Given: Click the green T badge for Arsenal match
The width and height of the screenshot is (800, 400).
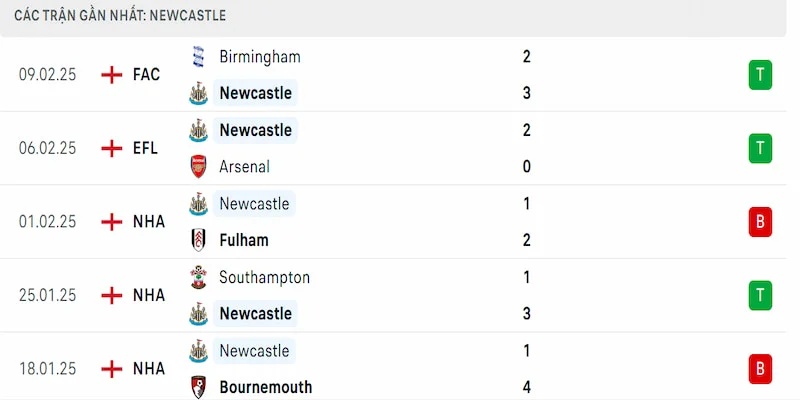Looking at the screenshot, I should (x=760, y=148).
